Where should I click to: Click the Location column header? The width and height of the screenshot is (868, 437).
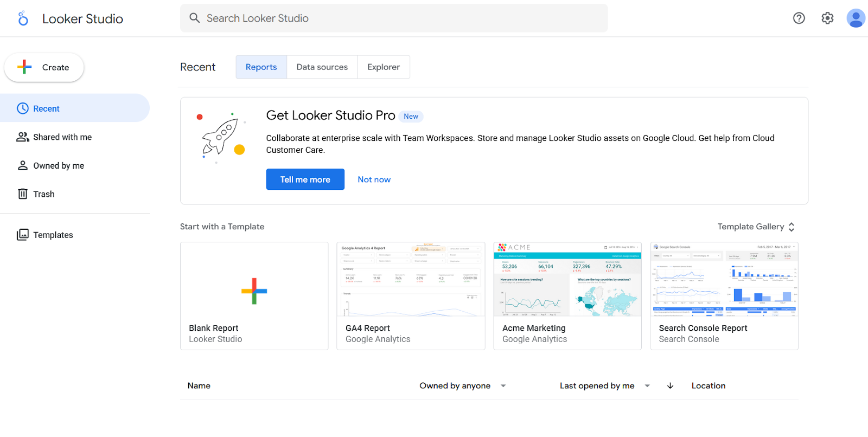pyautogui.click(x=709, y=385)
